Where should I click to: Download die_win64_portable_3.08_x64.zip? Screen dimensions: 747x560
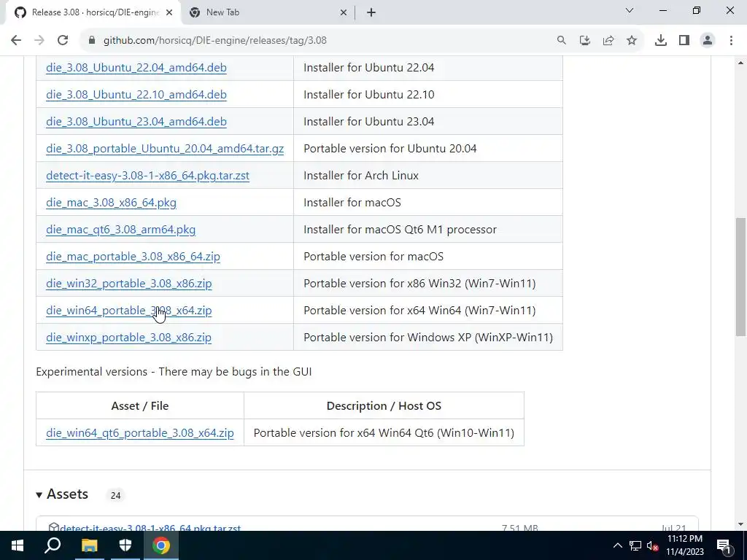[x=128, y=311]
